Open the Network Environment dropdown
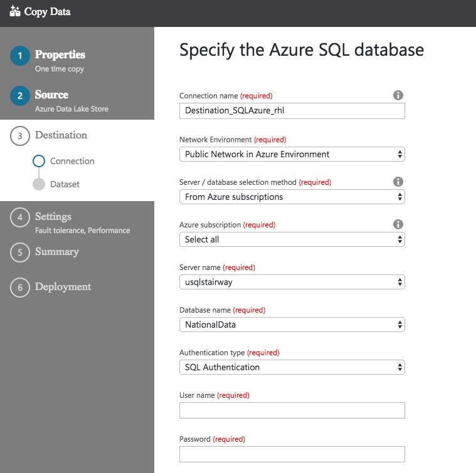 [292, 154]
